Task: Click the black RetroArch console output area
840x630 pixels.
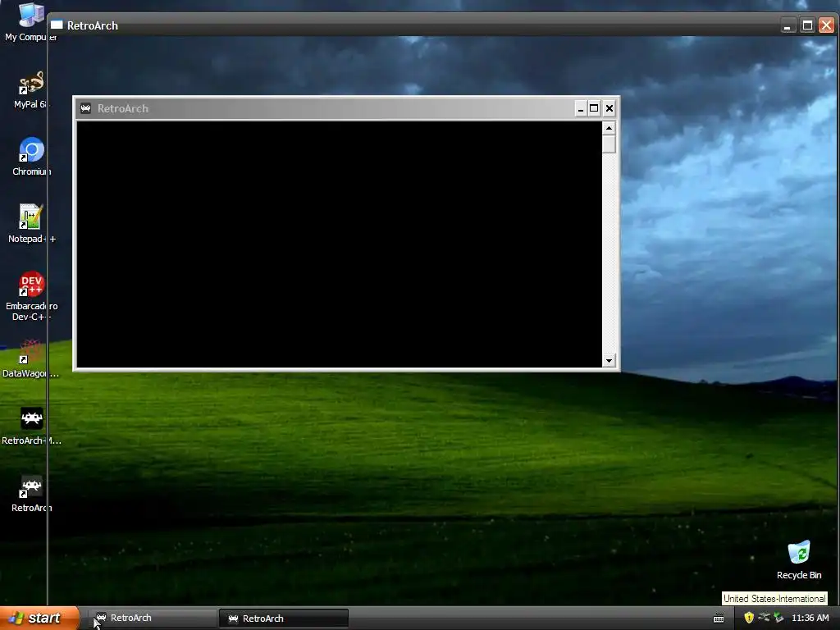Action: click(339, 244)
